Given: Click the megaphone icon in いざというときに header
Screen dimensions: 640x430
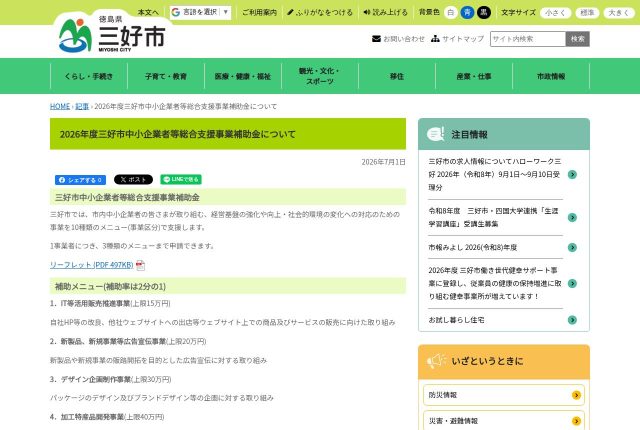Looking at the screenshot, I should (x=436, y=361).
